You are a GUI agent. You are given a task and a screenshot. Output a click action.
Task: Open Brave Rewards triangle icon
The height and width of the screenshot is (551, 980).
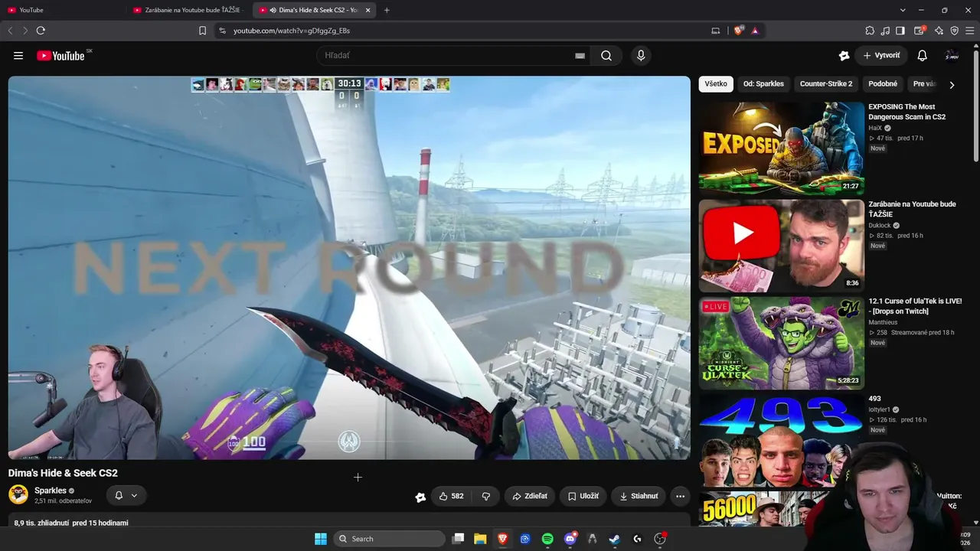[x=755, y=31]
